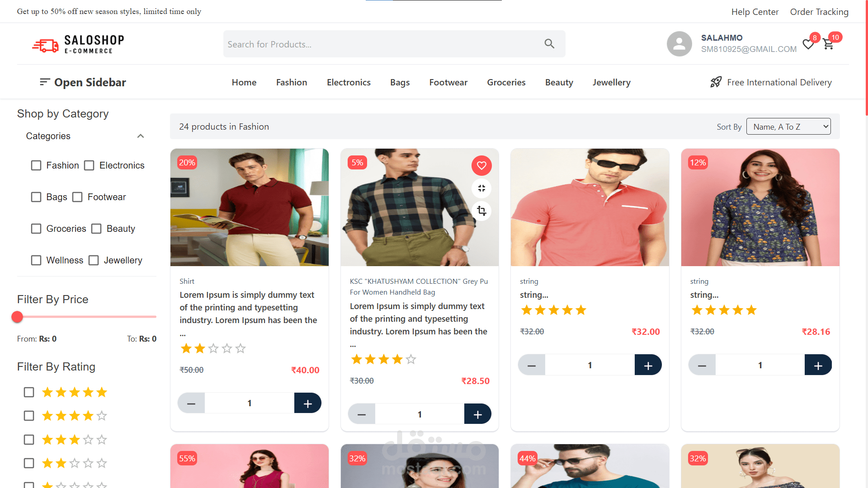The width and height of the screenshot is (868, 488).
Task: Check the Fashion category checkbox
Action: (36, 165)
